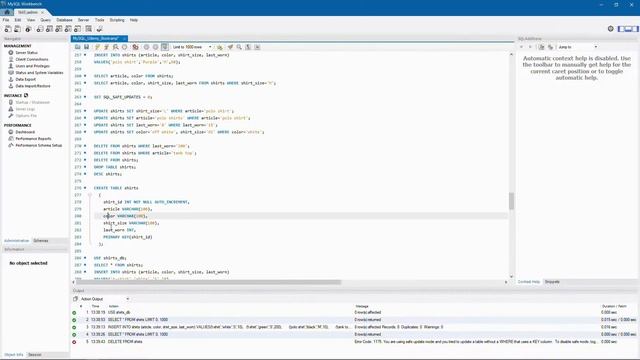Click the create function icon
640x360 pixels.
click(77, 29)
